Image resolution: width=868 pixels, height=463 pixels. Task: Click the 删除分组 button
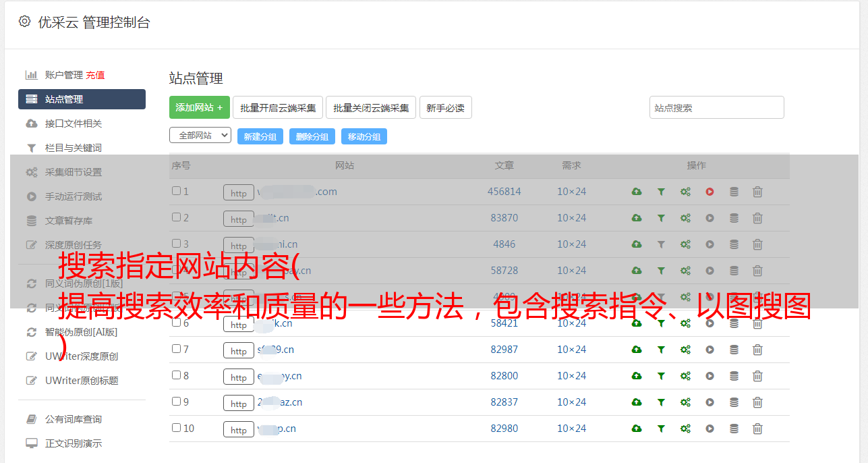(312, 136)
